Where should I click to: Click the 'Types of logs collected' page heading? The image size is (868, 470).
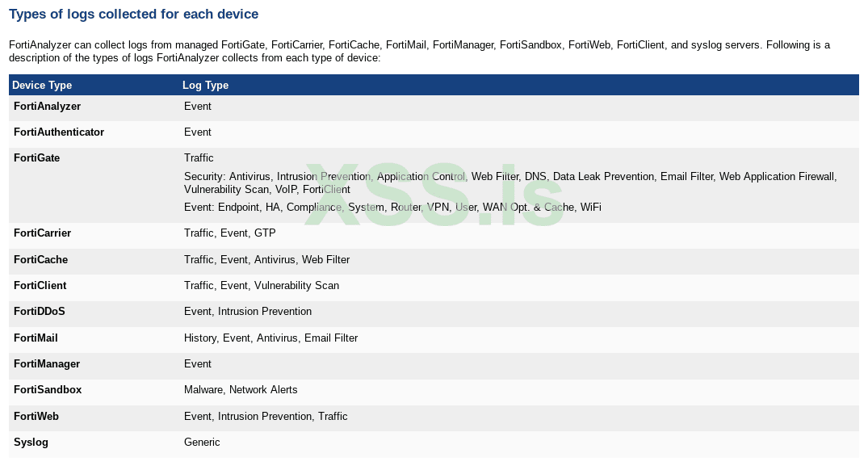point(133,15)
